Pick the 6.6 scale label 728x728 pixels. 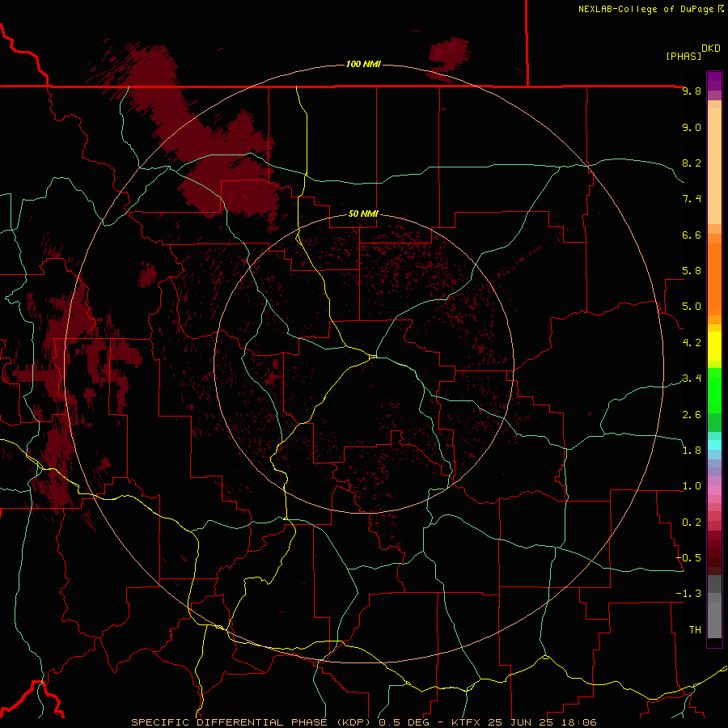click(692, 235)
